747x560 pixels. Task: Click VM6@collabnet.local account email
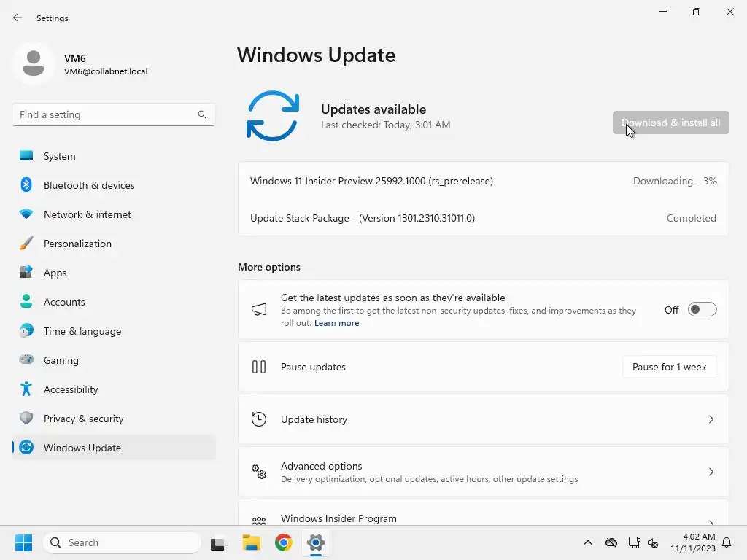[106, 71]
